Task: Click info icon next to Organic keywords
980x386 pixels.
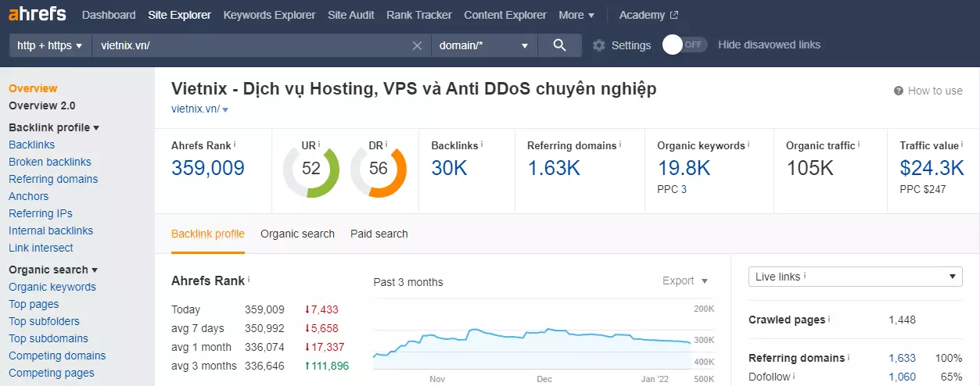Action: (x=749, y=145)
